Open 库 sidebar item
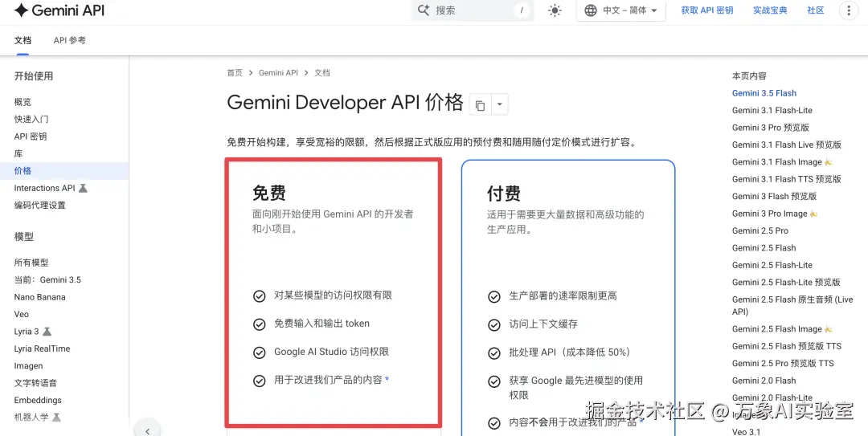 18,154
